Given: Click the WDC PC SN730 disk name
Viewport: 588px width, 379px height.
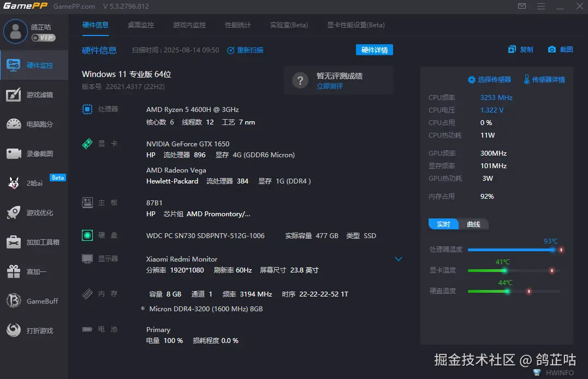Looking at the screenshot, I should point(205,236).
